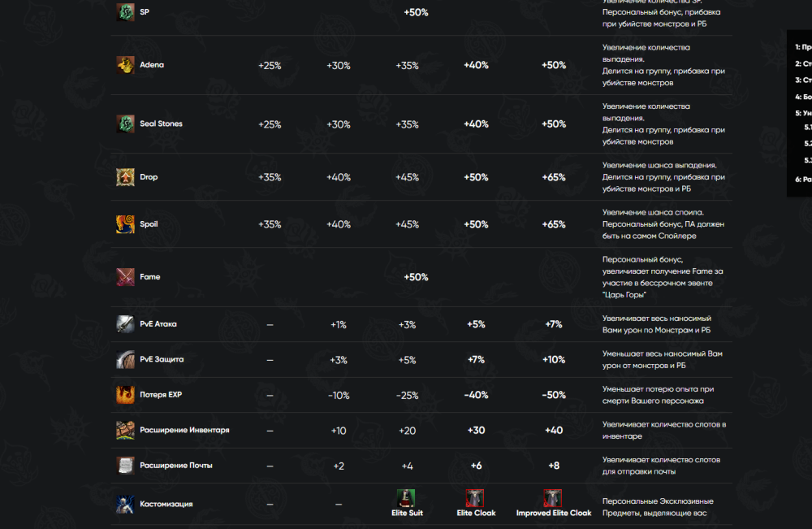
Task: Open subsection 5.2 in contents sidebar
Action: (807, 144)
